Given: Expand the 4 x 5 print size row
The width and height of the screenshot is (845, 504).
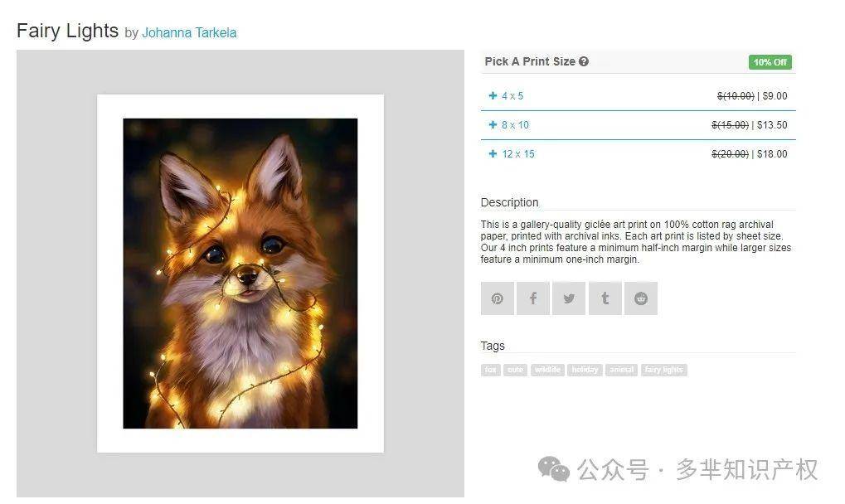Looking at the screenshot, I should tap(638, 96).
